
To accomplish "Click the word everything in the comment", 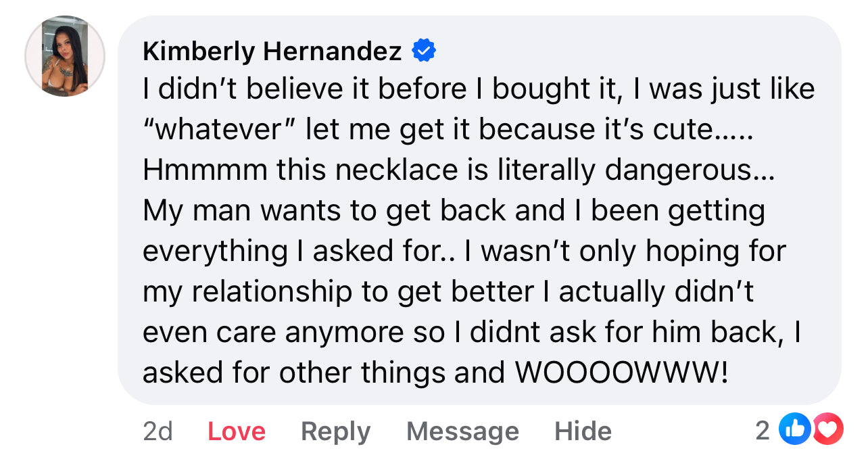I will click(214, 252).
